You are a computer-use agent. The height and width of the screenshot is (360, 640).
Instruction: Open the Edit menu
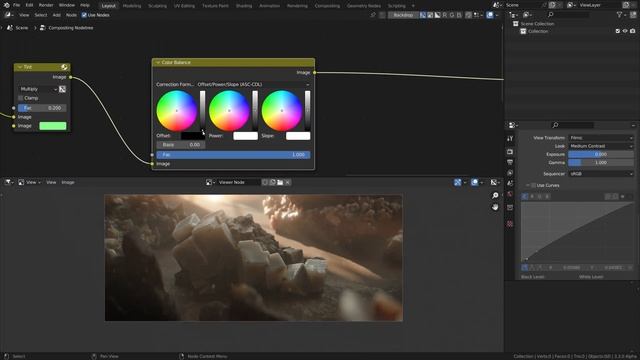tap(29, 5)
